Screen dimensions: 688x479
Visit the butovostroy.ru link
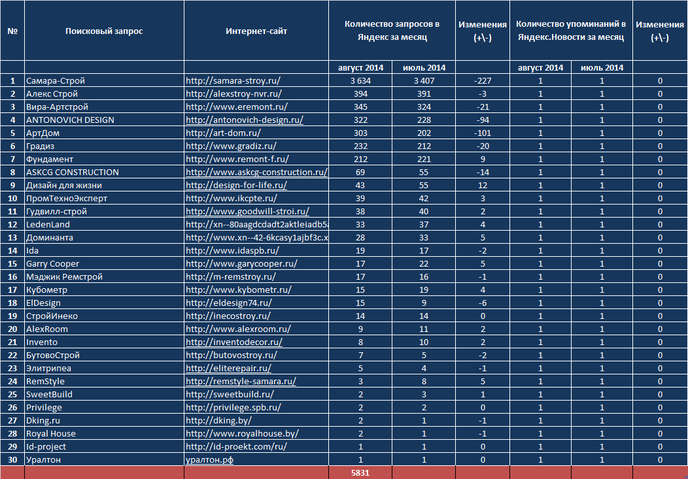click(232, 355)
